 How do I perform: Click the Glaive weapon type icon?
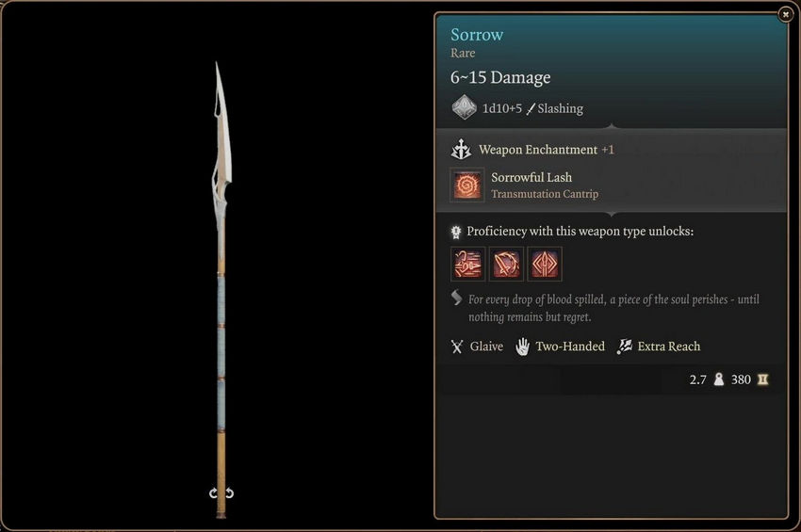(457, 347)
